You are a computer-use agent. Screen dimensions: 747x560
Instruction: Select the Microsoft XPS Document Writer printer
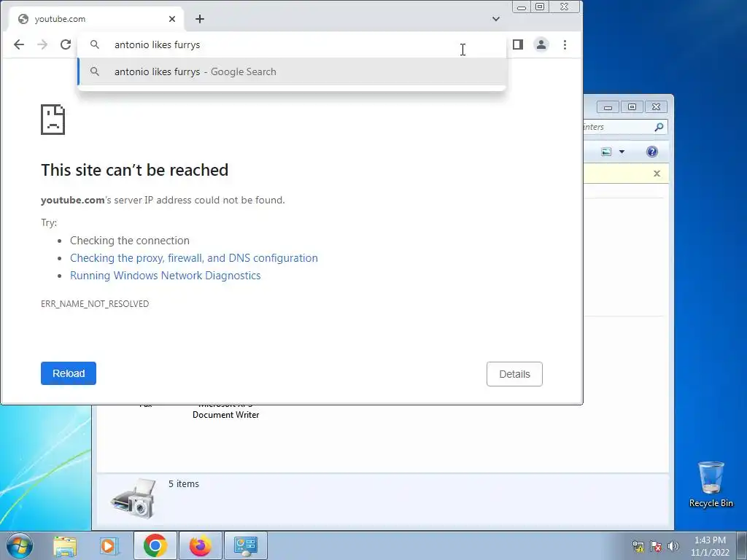pyautogui.click(x=226, y=411)
